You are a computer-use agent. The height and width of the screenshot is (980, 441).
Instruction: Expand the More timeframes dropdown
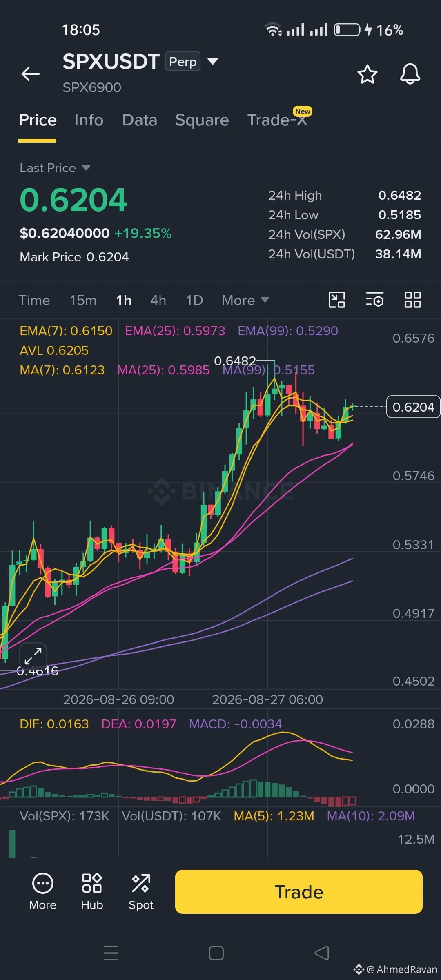tap(245, 300)
